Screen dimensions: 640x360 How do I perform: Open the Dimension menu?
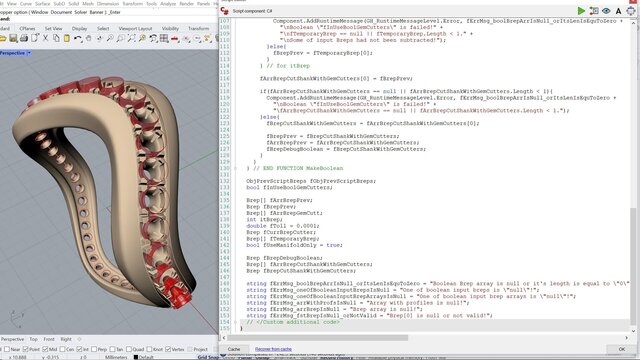click(108, 4)
